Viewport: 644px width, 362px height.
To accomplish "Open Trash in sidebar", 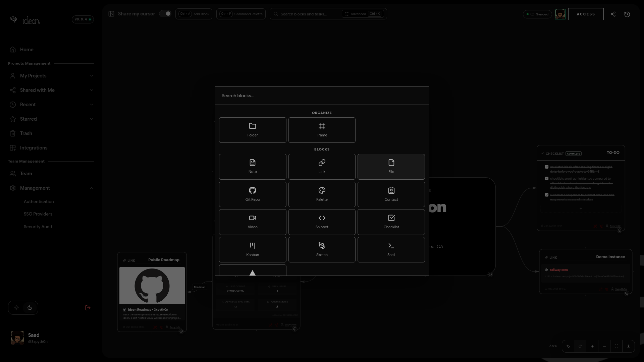I will [x=51, y=133].
